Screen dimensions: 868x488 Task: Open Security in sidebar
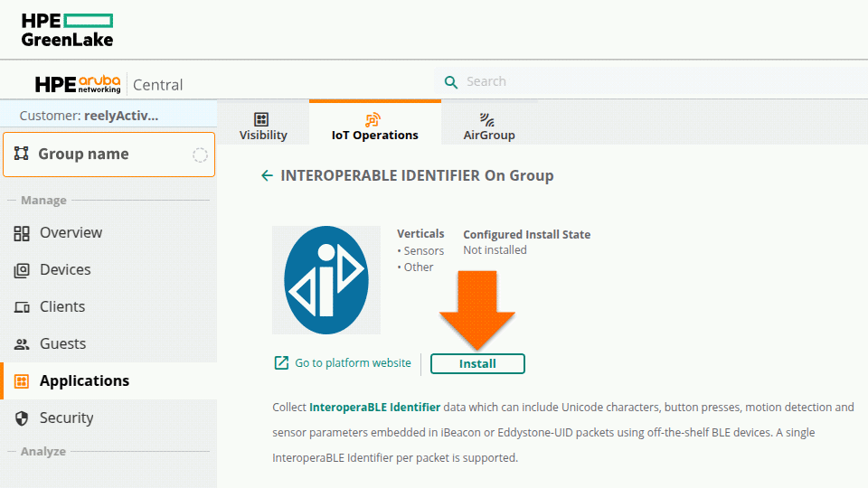[108, 418]
